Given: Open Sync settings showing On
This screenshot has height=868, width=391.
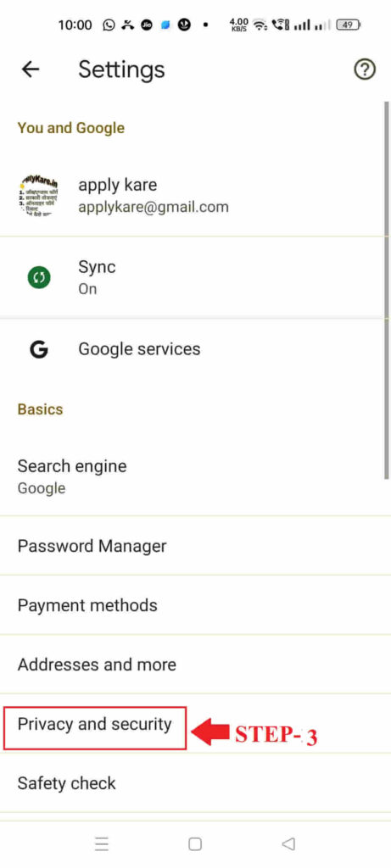Looking at the screenshot, I should [195, 277].
